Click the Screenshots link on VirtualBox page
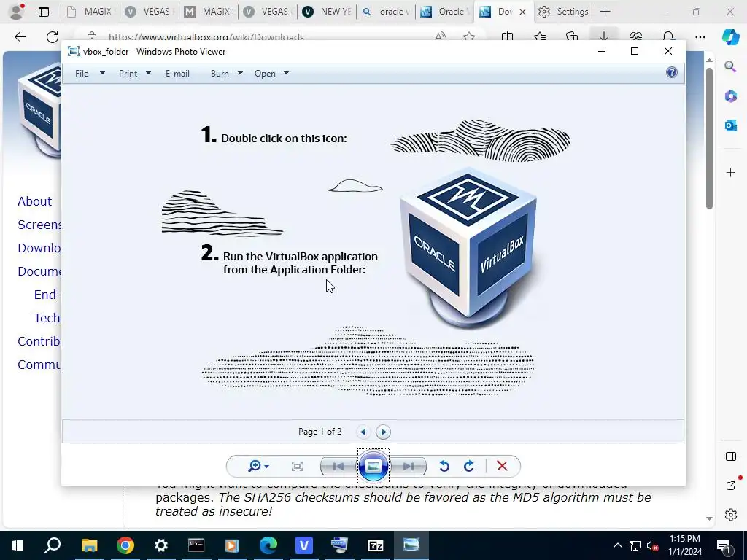 39,225
